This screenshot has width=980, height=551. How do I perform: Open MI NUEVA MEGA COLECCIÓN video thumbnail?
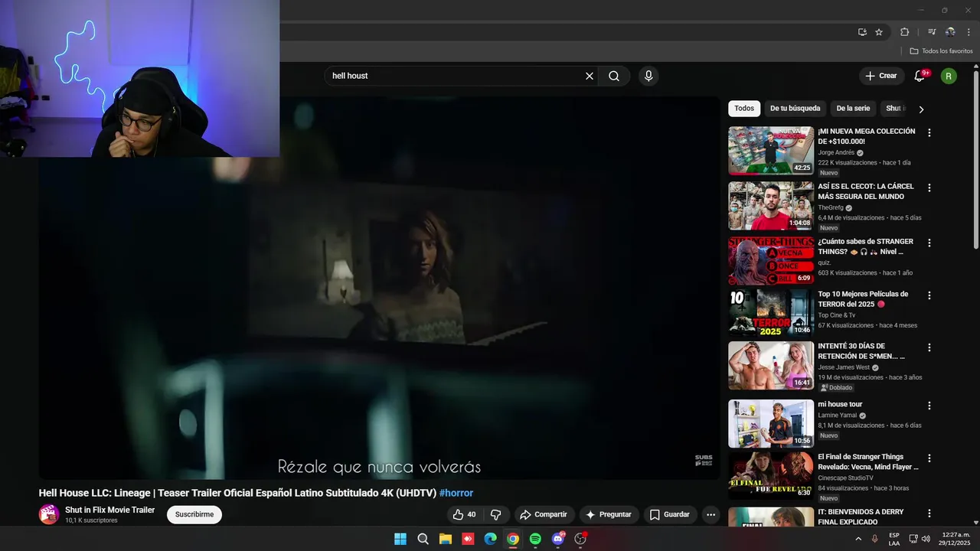click(771, 151)
